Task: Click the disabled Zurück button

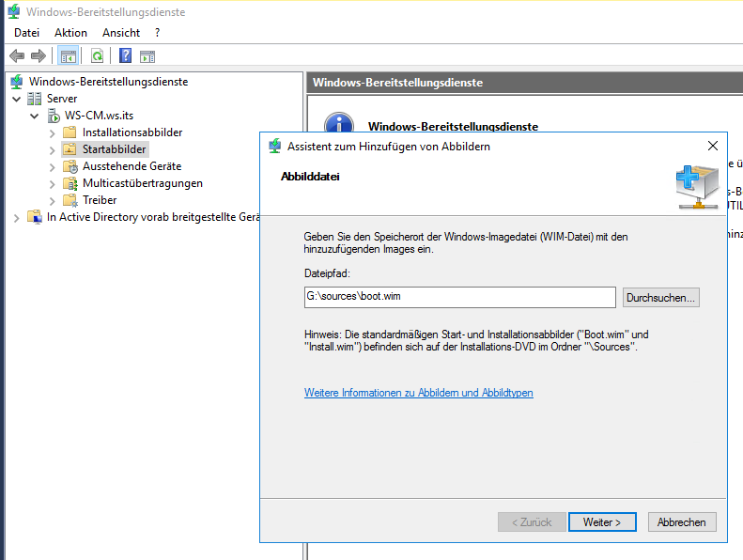Action: 532,522
